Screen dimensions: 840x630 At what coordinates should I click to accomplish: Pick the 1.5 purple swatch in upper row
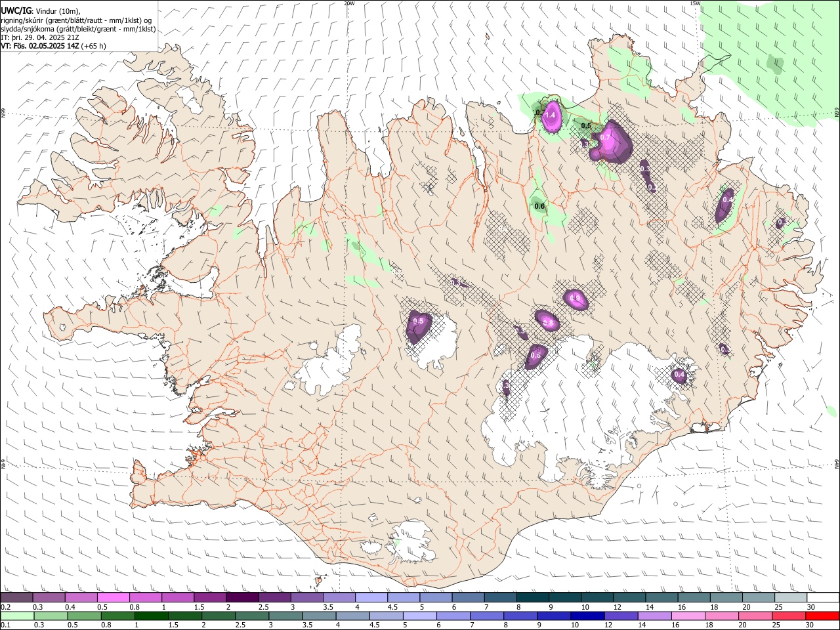point(210,597)
